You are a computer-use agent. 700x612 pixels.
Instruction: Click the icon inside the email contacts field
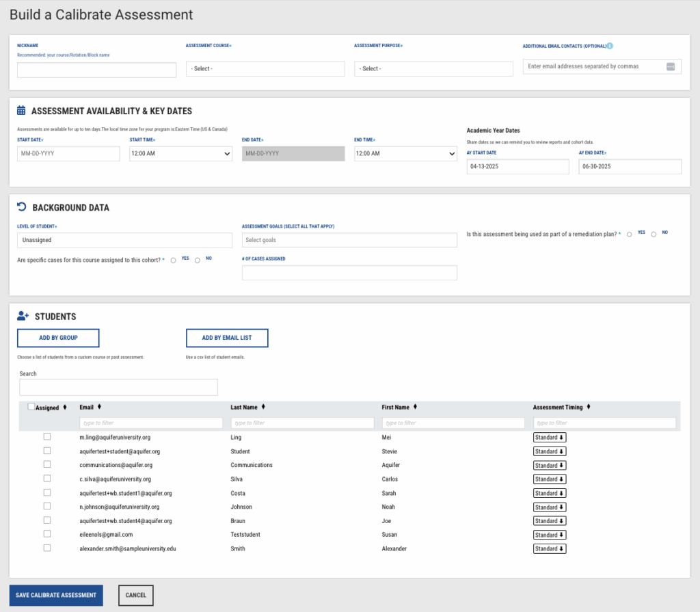click(x=671, y=66)
